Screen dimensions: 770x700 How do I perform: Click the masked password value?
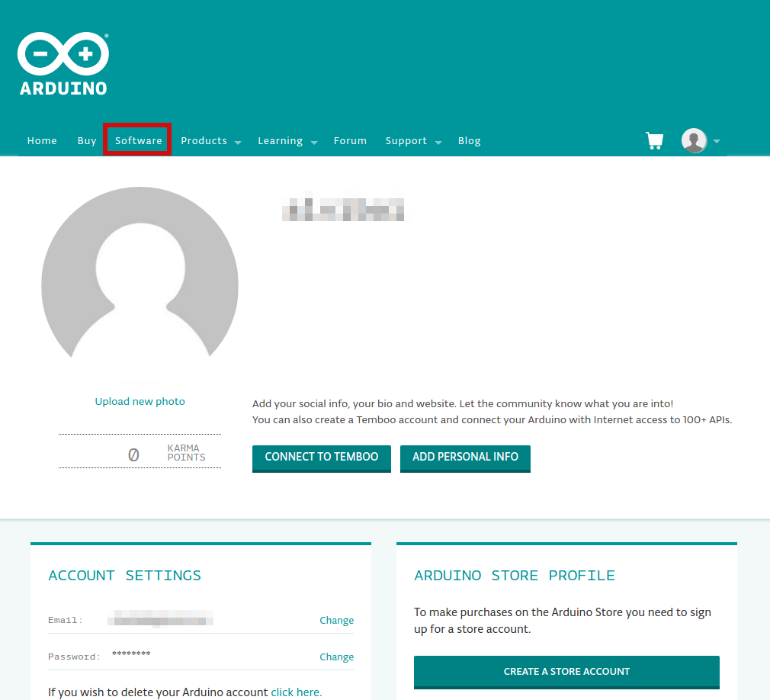pyautogui.click(x=131, y=653)
